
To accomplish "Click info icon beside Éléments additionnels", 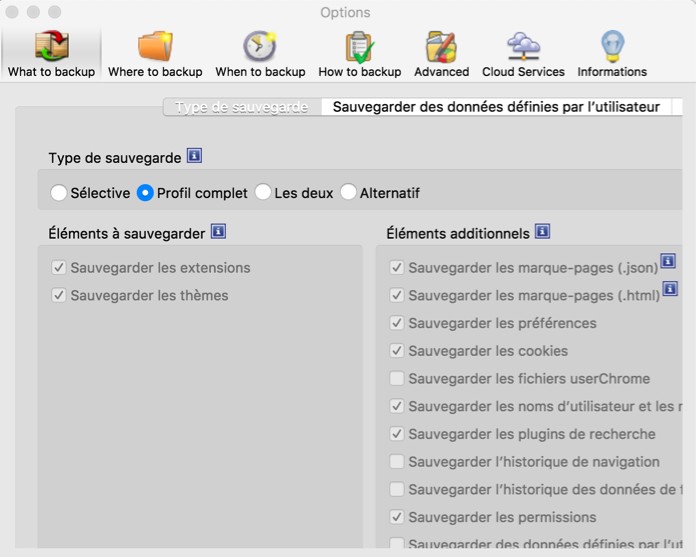I will [542, 231].
